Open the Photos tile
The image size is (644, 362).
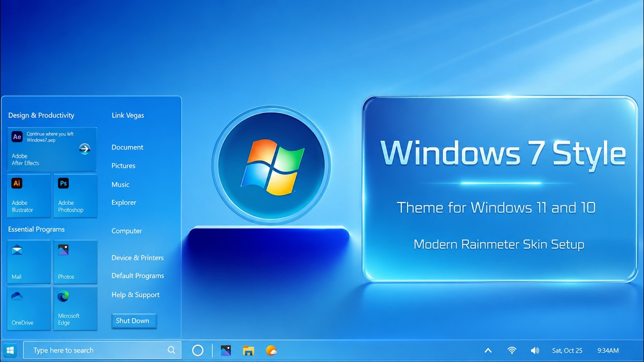click(75, 262)
